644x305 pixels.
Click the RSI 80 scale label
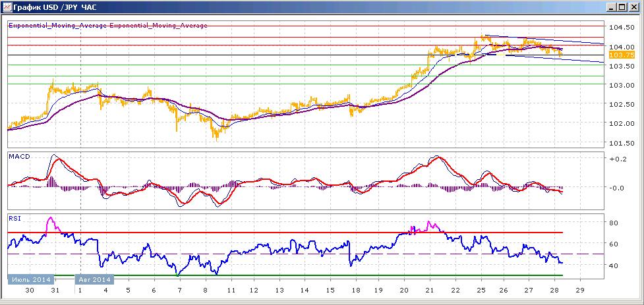coord(615,223)
